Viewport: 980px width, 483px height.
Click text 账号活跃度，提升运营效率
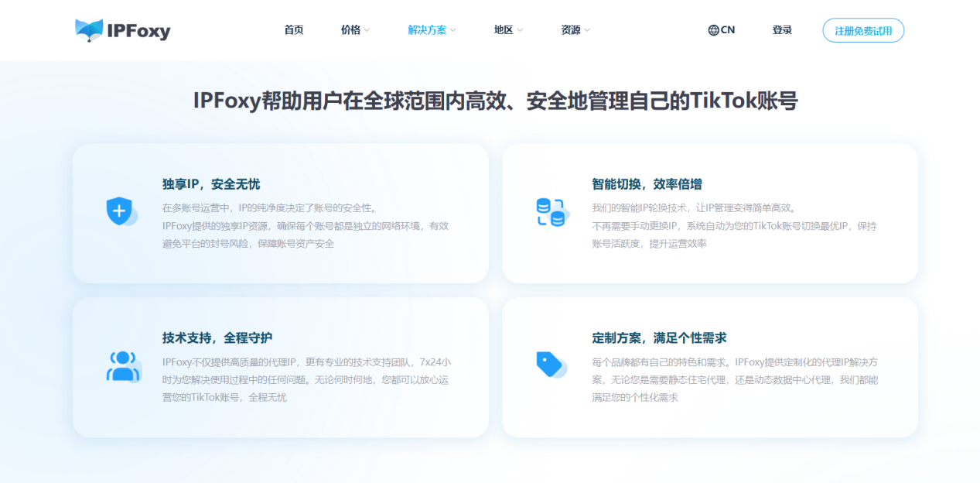click(x=649, y=243)
